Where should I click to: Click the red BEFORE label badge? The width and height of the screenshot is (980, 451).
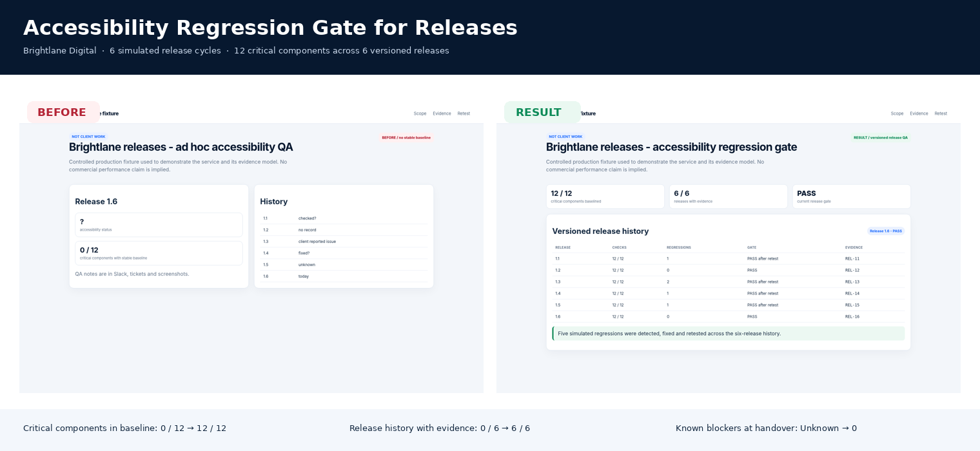[63, 112]
